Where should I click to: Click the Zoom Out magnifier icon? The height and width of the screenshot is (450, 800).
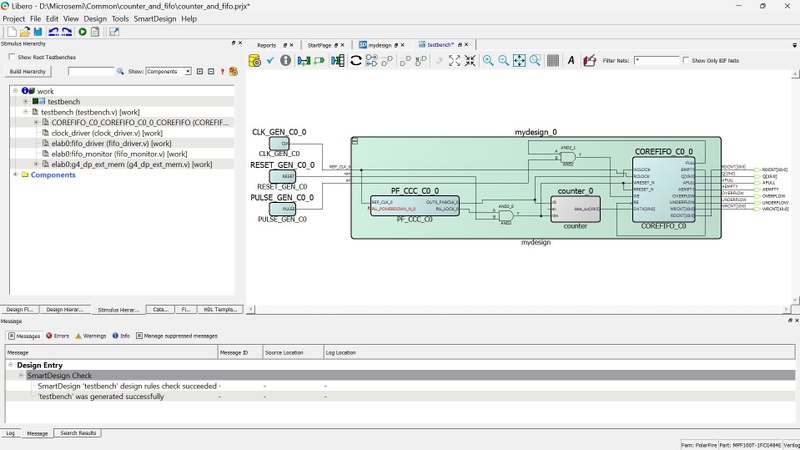503,61
